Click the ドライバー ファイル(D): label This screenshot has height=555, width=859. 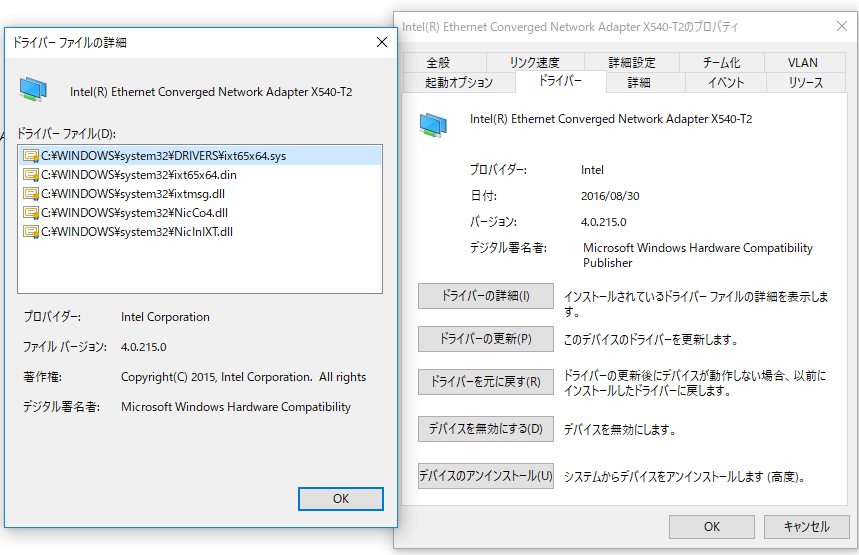click(67, 133)
